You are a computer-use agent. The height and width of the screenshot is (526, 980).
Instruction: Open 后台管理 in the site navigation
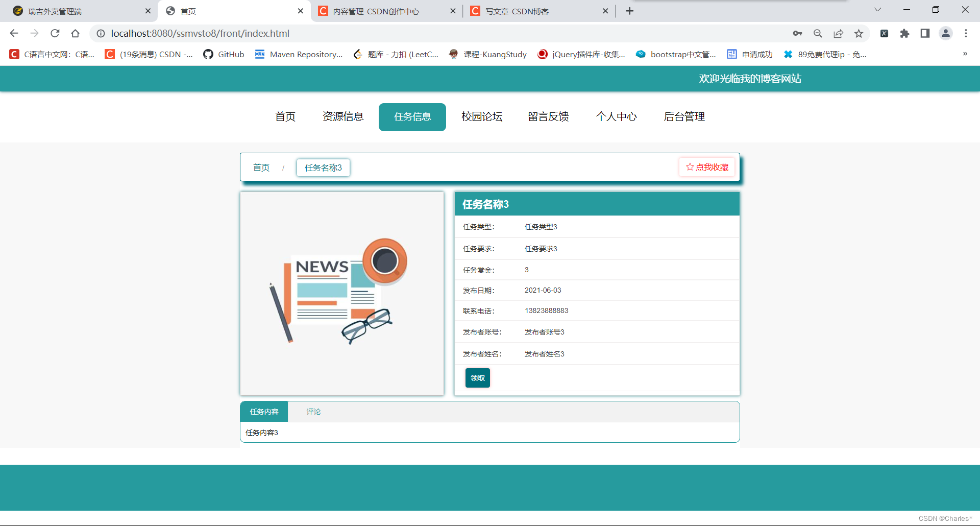point(684,117)
